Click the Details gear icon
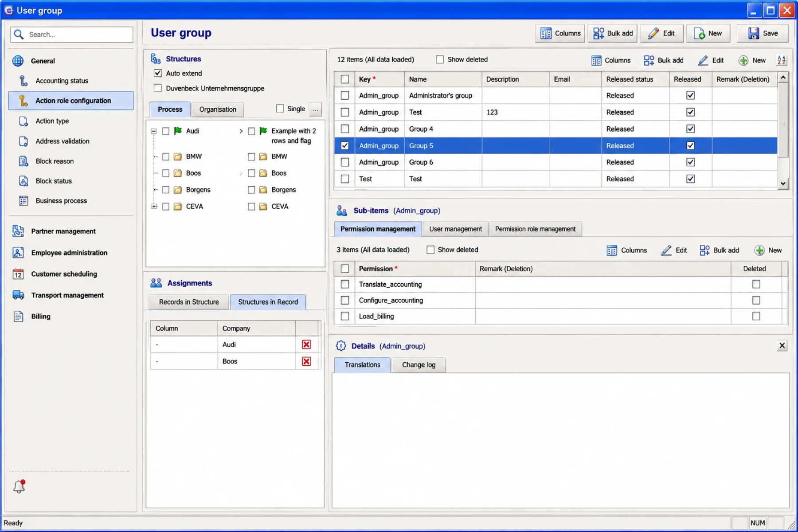Image resolution: width=798 pixels, height=532 pixels. click(341, 346)
